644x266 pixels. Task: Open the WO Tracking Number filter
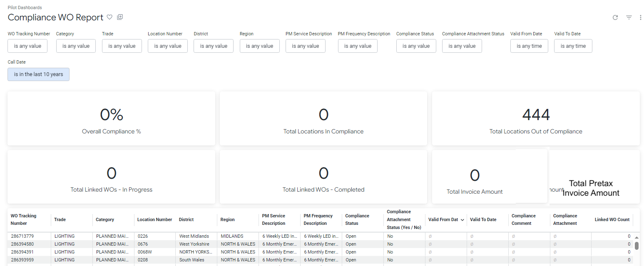click(27, 46)
